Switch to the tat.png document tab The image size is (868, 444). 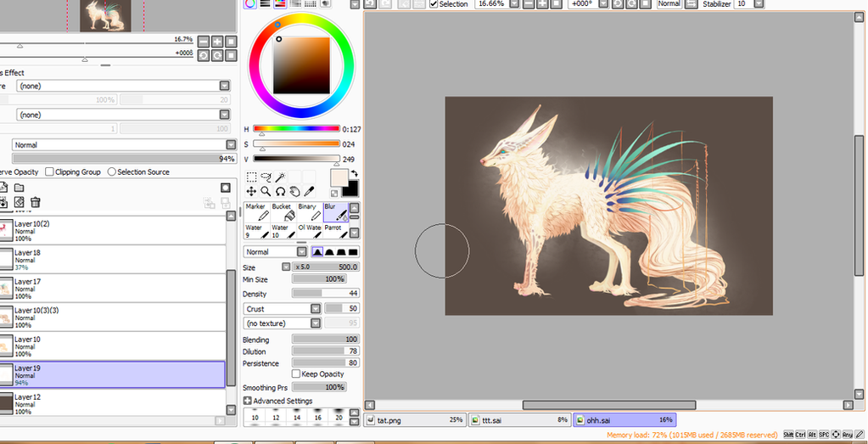coord(415,420)
